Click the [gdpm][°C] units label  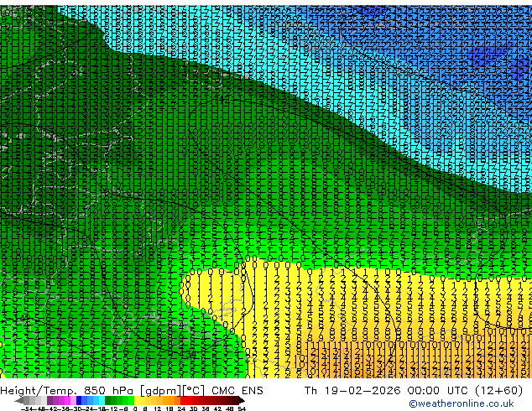pos(172,391)
